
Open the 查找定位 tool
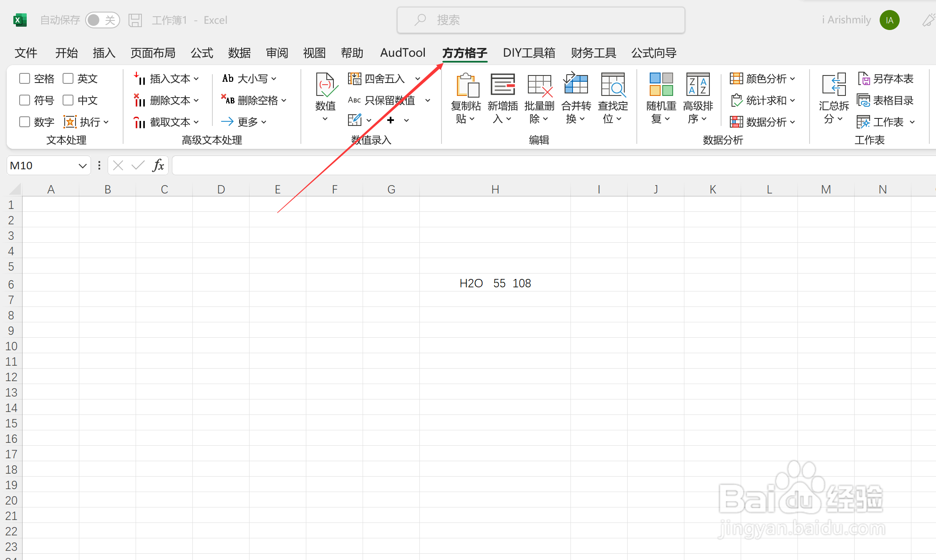613,85
